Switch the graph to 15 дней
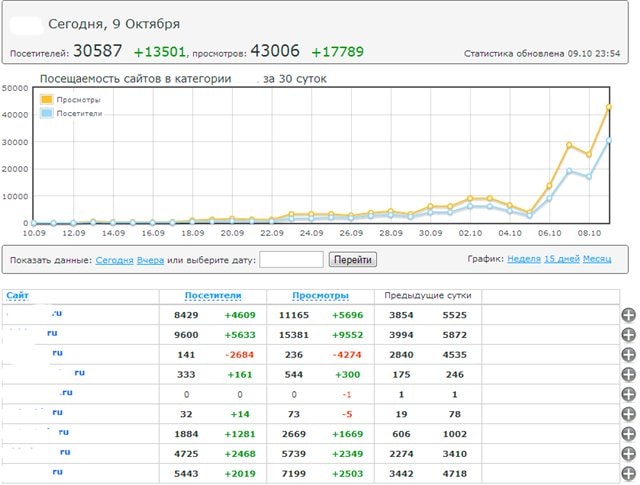 (x=561, y=258)
